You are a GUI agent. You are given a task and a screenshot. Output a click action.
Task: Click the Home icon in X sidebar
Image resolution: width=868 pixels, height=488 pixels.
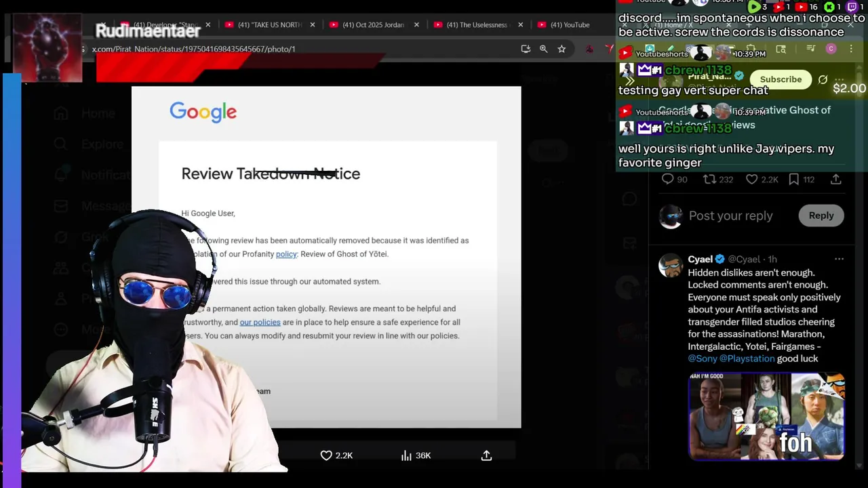tap(61, 113)
